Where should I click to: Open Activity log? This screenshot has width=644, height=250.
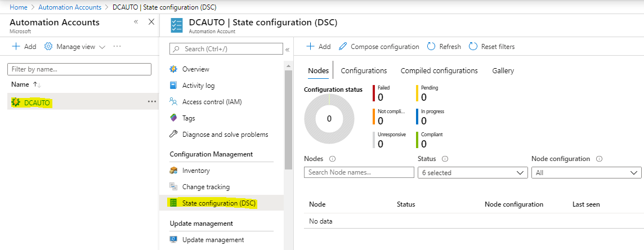[198, 86]
